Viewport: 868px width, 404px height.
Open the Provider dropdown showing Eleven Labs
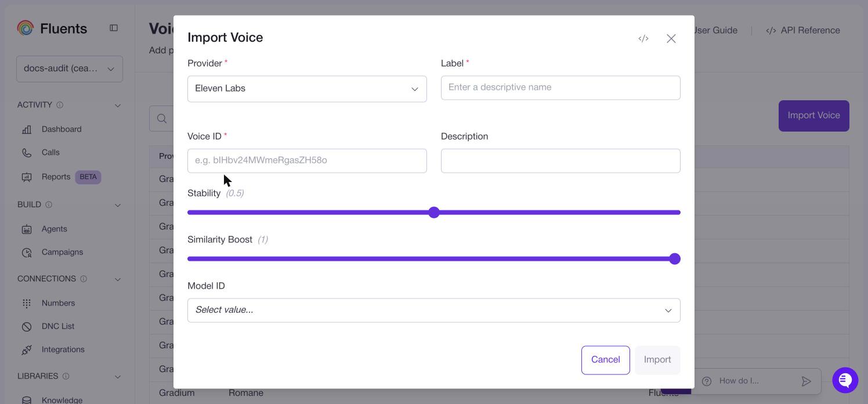click(x=307, y=89)
